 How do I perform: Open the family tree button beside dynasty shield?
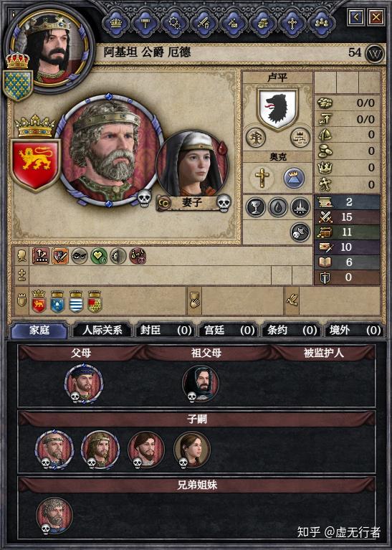coord(256,137)
